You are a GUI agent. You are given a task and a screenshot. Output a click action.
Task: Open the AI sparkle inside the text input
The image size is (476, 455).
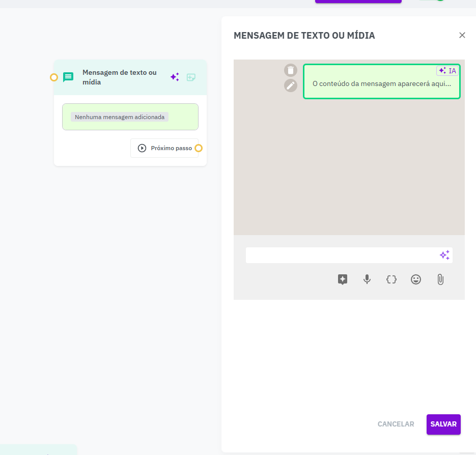[444, 255]
